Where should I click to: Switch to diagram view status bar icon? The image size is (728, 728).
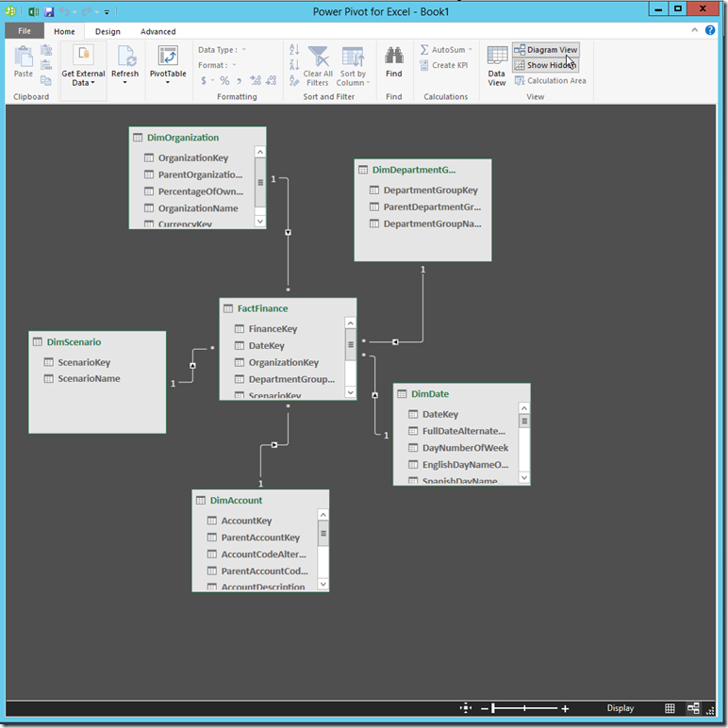click(x=693, y=708)
